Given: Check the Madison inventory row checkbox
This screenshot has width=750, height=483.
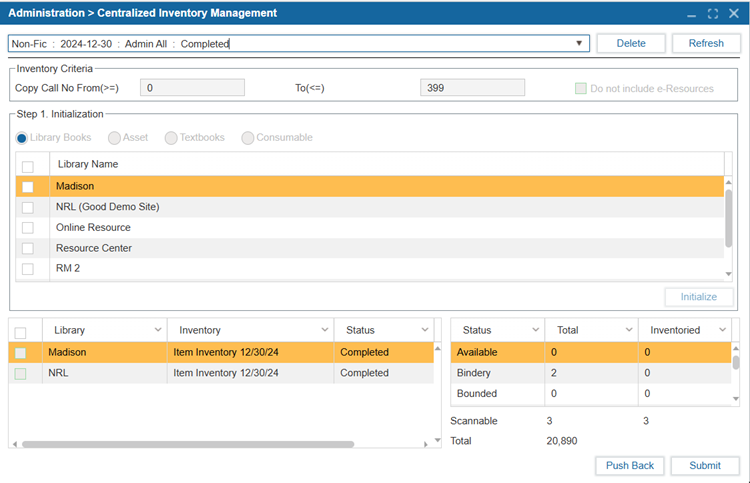Looking at the screenshot, I should pyautogui.click(x=20, y=353).
